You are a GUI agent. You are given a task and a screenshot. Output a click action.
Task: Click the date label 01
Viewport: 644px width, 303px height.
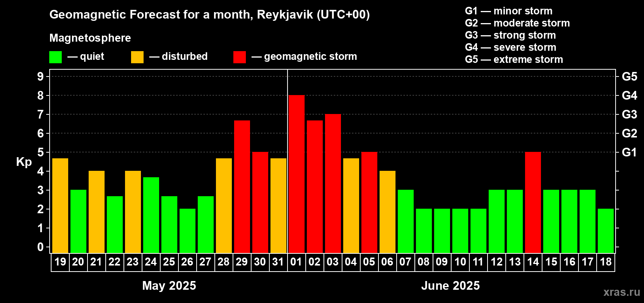point(297,262)
